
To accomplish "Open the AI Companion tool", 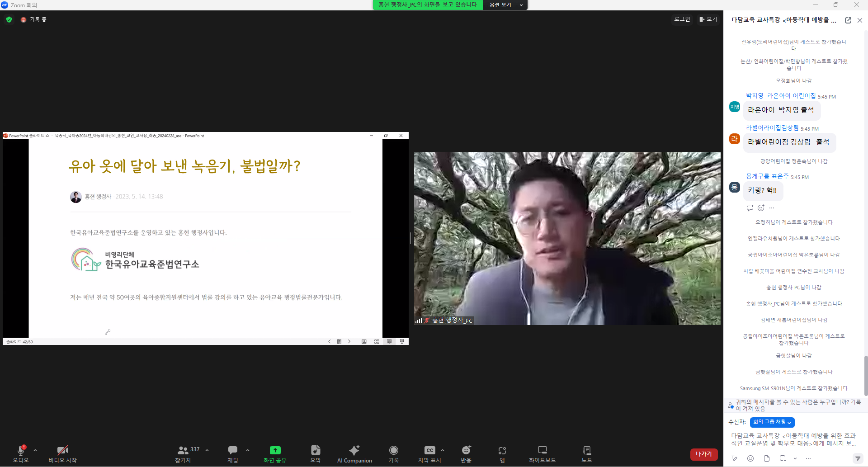I will click(354, 453).
